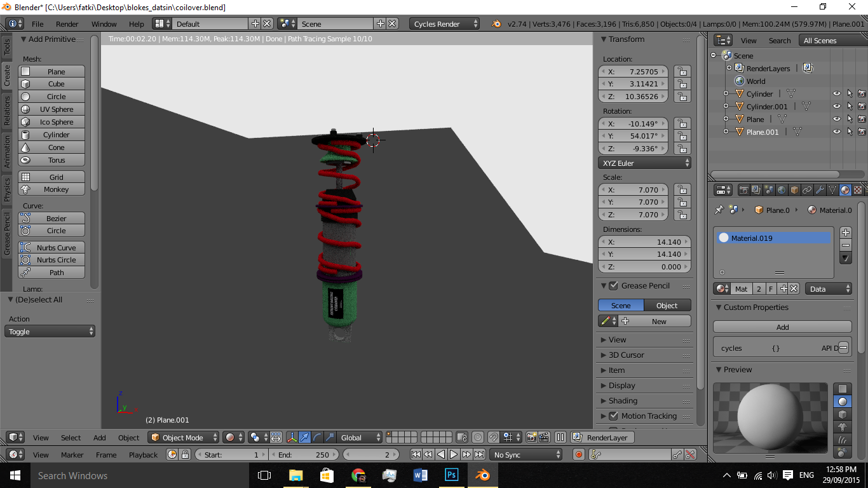This screenshot has height=488, width=868.
Task: Jump to the first frame in the timeline
Action: (416, 454)
